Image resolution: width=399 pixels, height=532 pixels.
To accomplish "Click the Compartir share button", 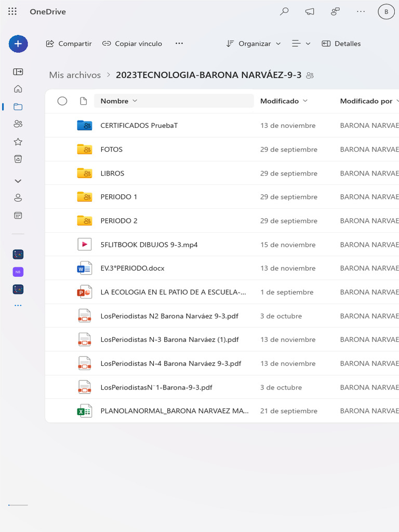I will [69, 44].
